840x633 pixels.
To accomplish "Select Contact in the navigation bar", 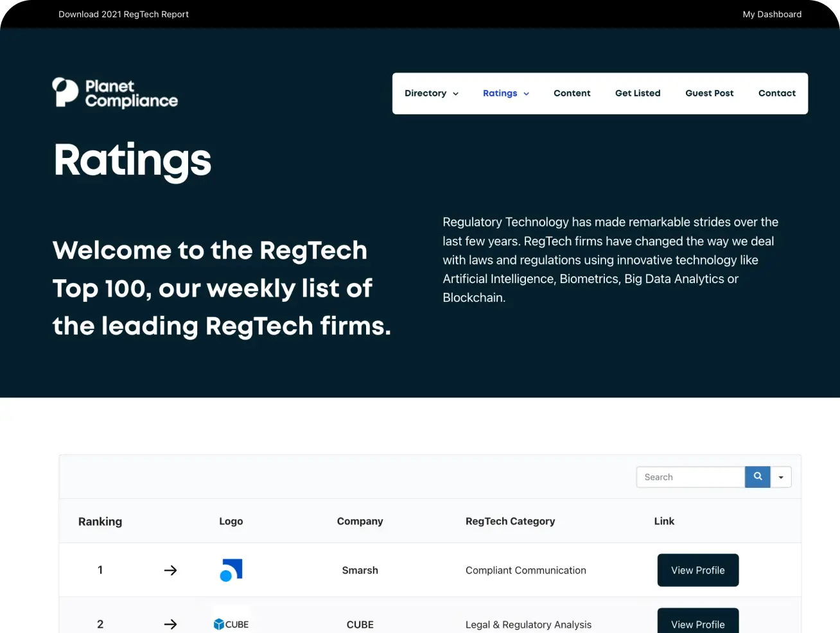I will point(776,93).
